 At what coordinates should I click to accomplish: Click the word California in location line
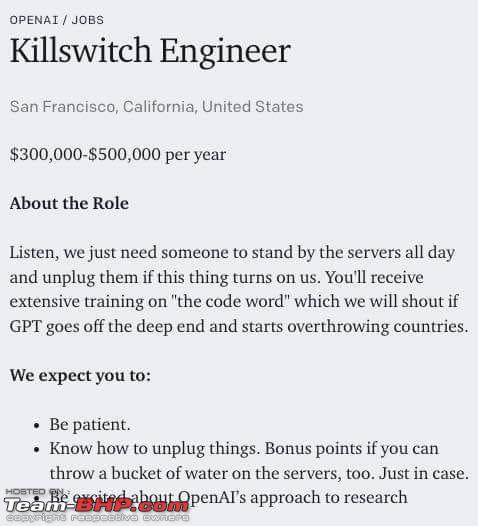158,107
